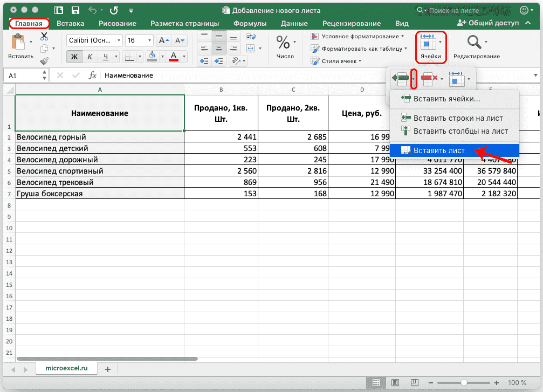
Task: Apply underline formatting
Action: point(106,56)
